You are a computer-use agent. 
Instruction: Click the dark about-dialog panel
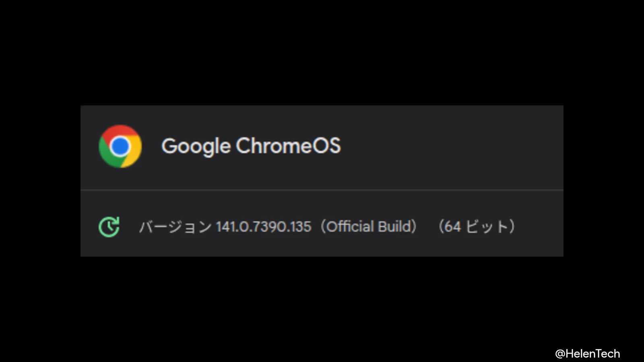pos(322,180)
